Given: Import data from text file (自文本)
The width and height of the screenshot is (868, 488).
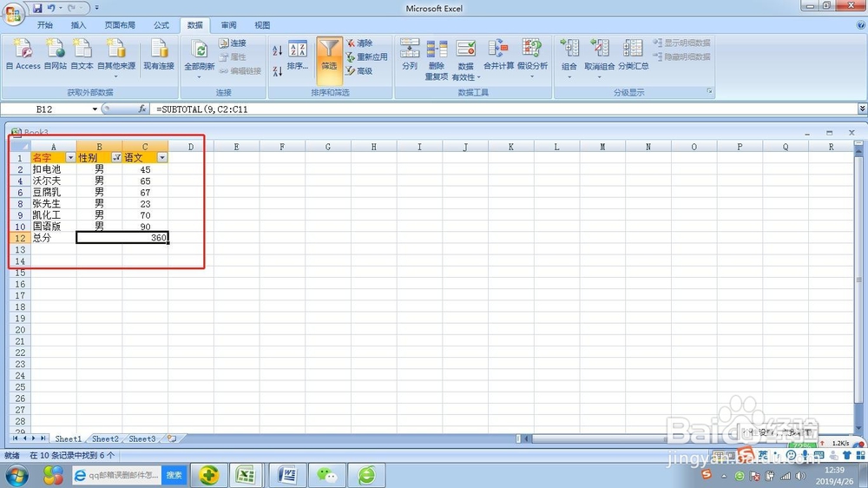Looking at the screenshot, I should 82,55.
